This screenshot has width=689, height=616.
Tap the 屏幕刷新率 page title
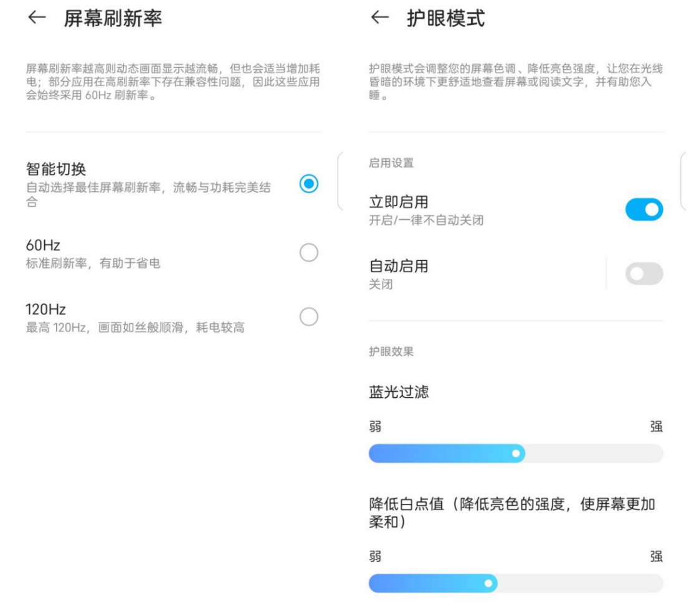point(113,19)
